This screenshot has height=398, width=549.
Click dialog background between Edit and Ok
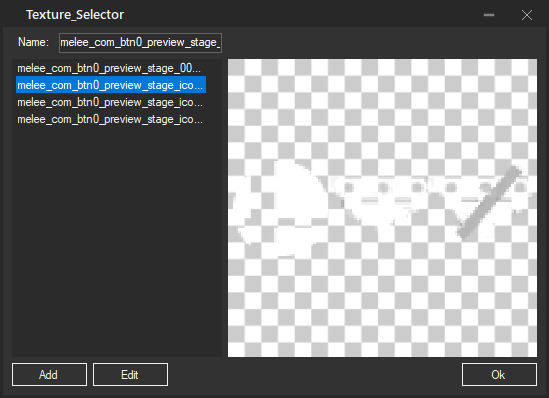[314, 375]
